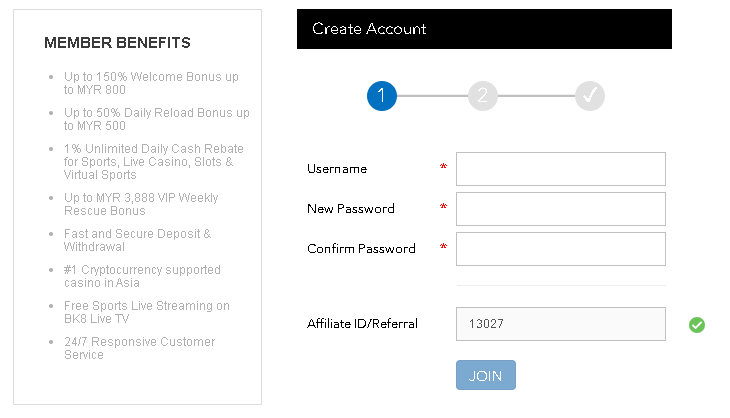Click the MEMBER BENEFITS heading
The width and height of the screenshot is (730, 418).
pos(117,43)
